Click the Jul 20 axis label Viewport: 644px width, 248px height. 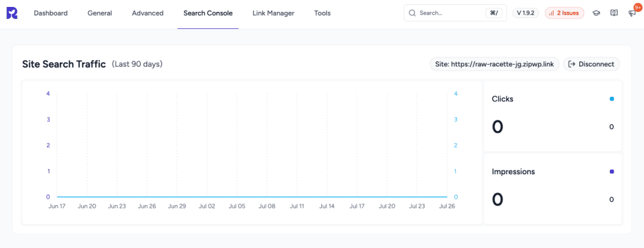387,206
